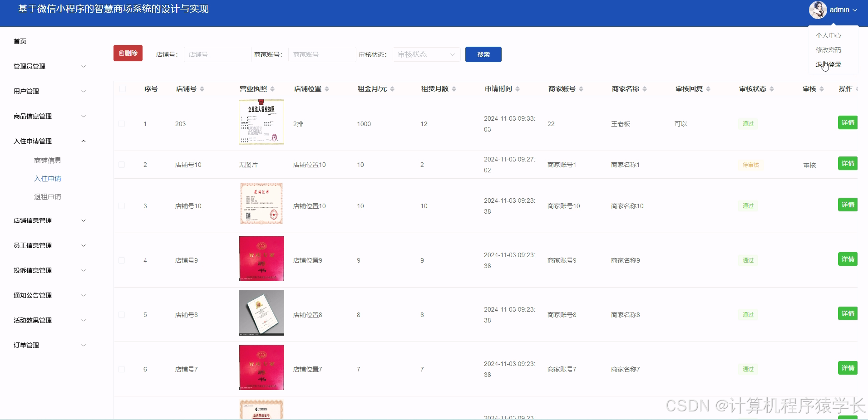
Task: Toggle the select-all checkbox in table header
Action: coord(122,89)
